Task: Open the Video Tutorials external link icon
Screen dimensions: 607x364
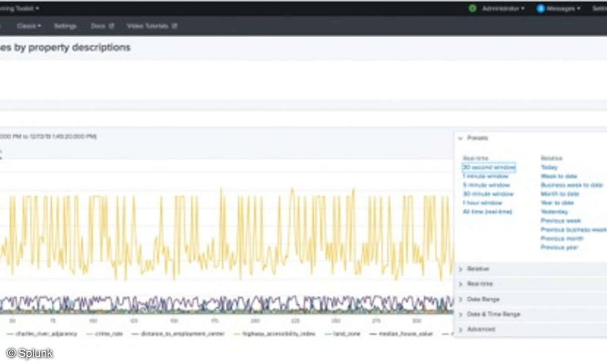Action: [x=175, y=26]
